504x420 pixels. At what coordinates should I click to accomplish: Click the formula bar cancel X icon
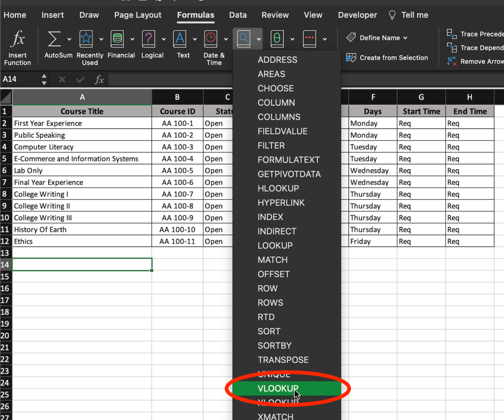(x=62, y=79)
